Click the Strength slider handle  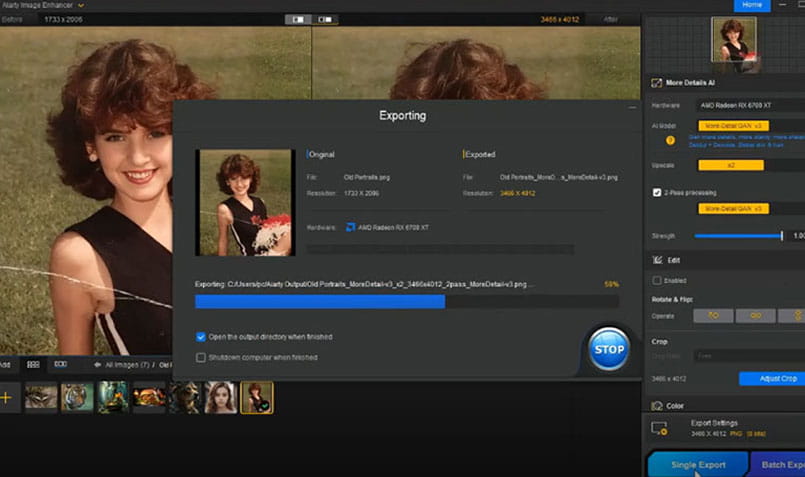click(781, 236)
